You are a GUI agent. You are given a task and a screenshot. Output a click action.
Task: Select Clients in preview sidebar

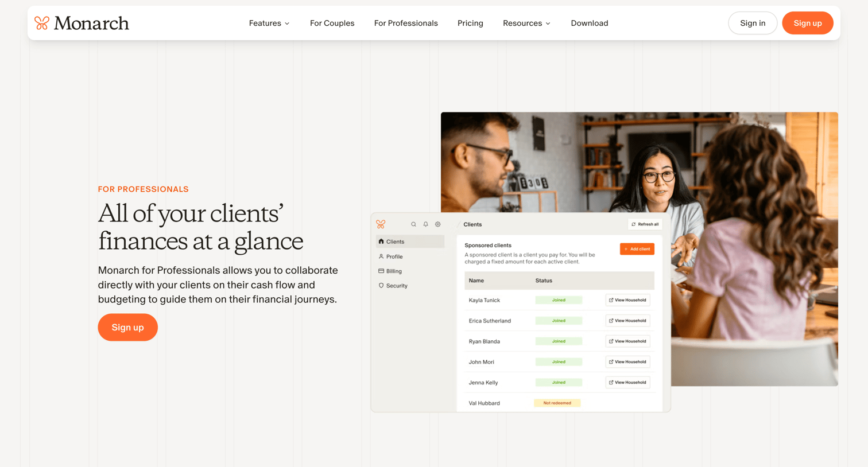410,242
